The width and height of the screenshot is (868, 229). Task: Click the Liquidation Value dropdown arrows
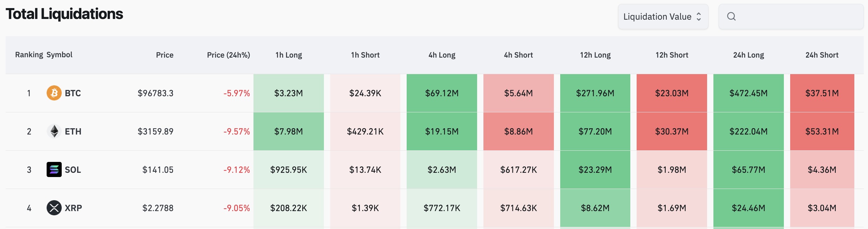point(699,17)
